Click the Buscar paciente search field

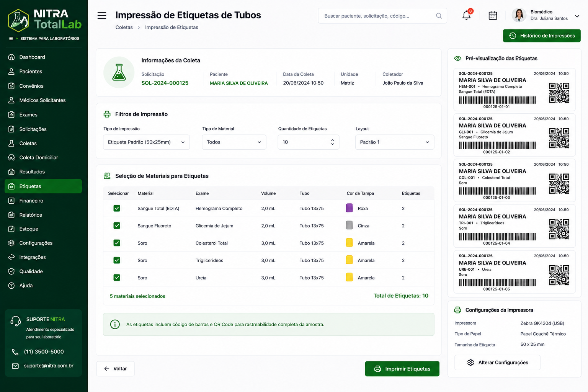click(382, 16)
